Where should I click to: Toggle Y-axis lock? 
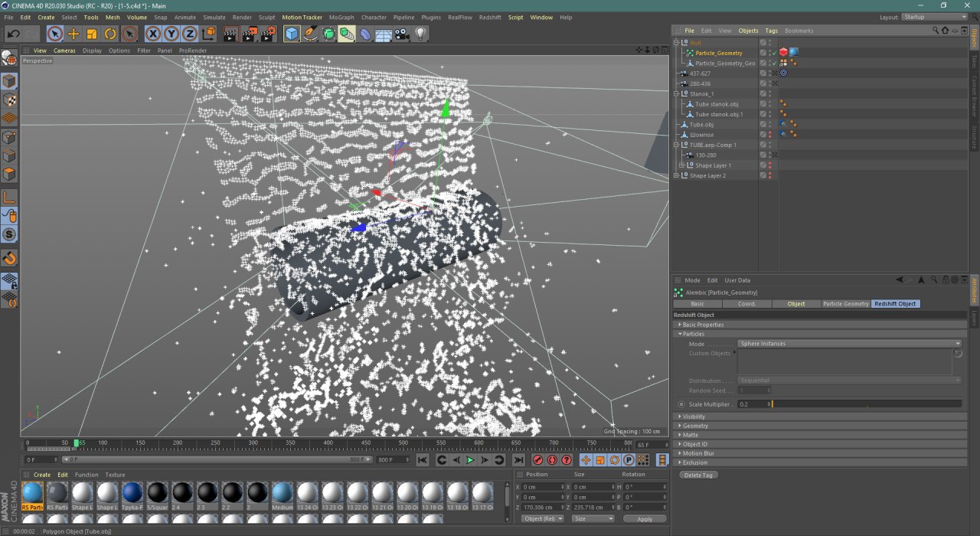point(171,34)
